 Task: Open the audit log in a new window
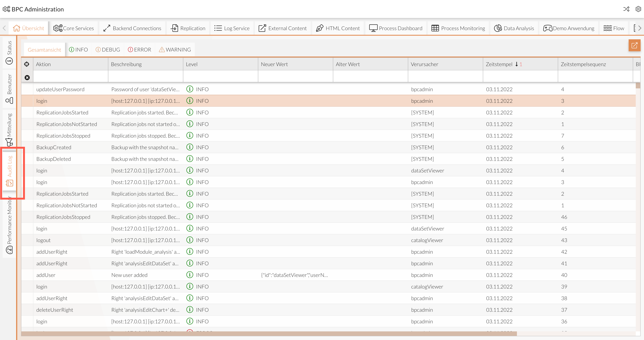point(634,45)
